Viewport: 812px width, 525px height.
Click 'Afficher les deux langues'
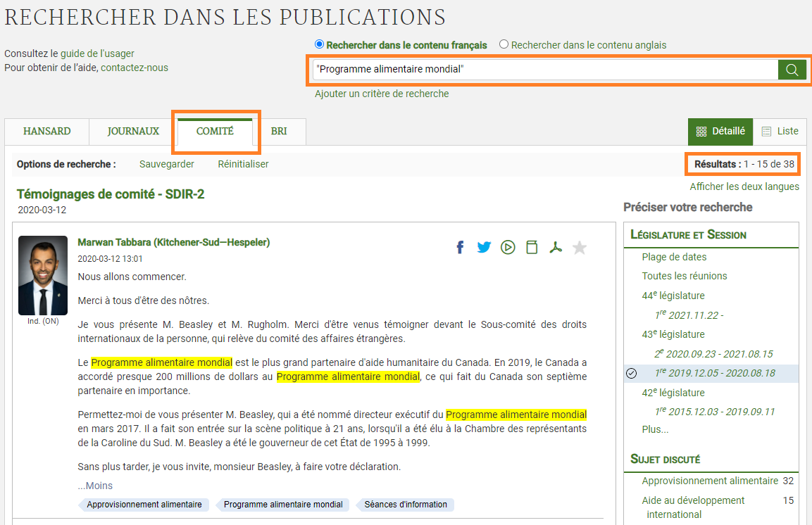[744, 186]
